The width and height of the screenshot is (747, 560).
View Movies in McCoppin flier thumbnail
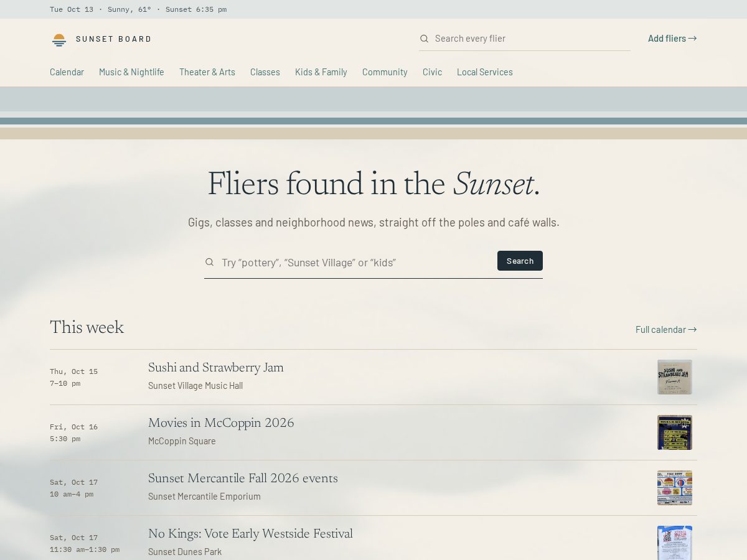675,432
